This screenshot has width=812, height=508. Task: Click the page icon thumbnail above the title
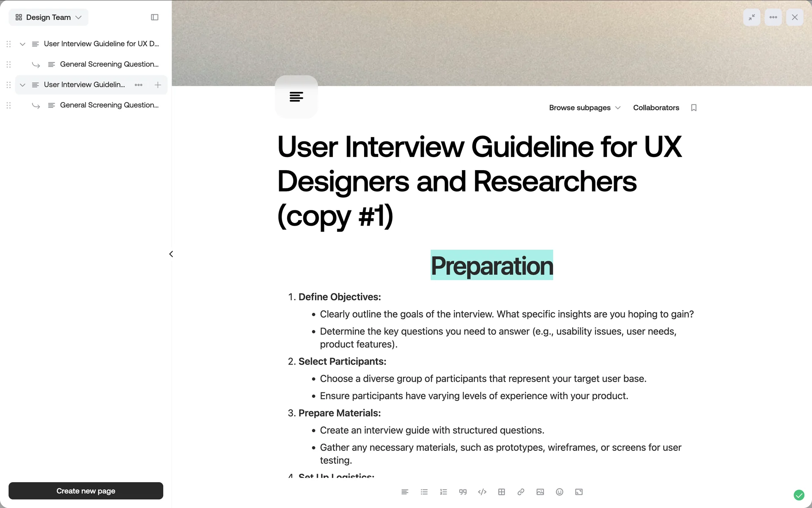tap(296, 97)
